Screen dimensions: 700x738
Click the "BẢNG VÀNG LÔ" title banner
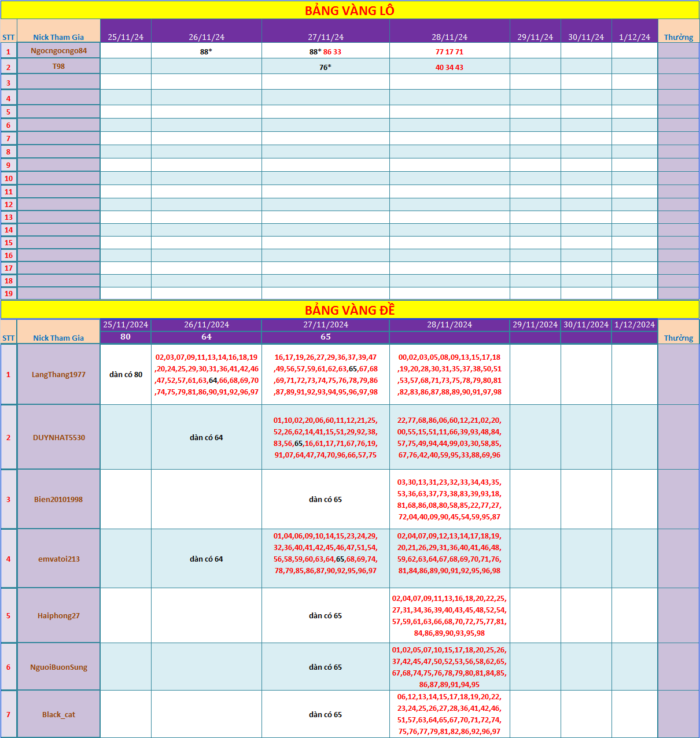point(349,10)
